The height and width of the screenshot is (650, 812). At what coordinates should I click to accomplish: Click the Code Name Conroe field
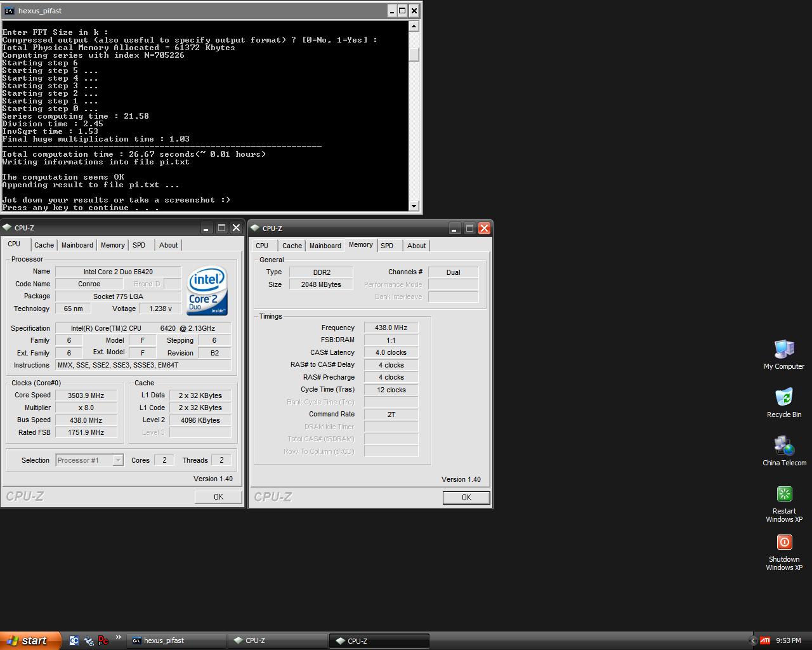89,284
